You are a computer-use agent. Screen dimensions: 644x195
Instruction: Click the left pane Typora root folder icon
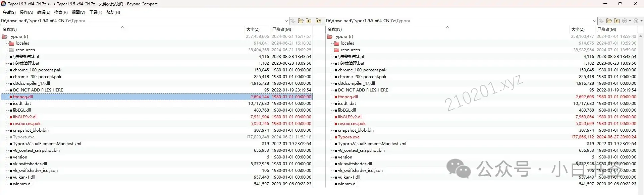[5, 37]
